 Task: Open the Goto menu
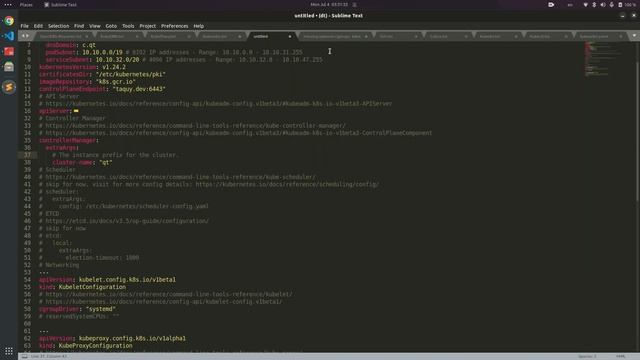click(111, 26)
